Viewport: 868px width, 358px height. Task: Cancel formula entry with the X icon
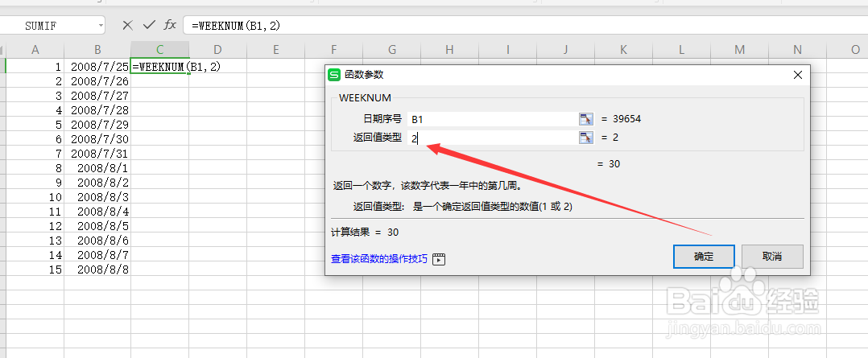click(128, 25)
